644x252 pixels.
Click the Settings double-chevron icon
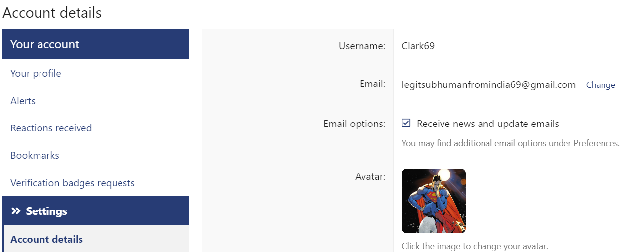(16, 211)
